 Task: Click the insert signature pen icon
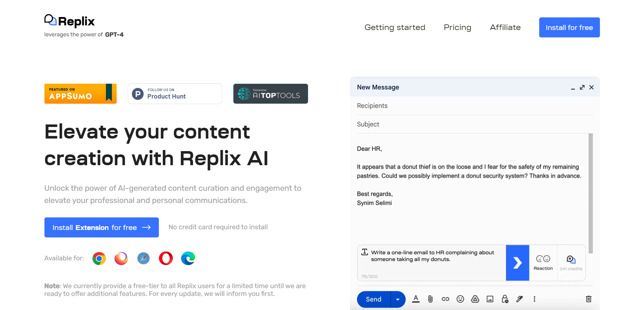point(520,299)
